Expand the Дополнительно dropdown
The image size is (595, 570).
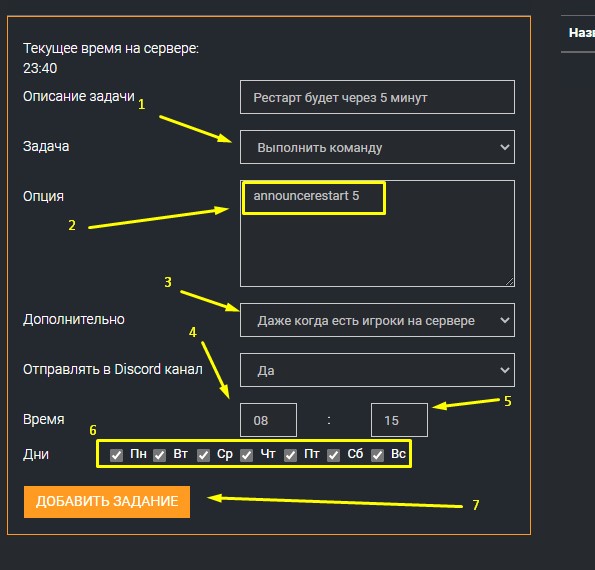coord(377,320)
